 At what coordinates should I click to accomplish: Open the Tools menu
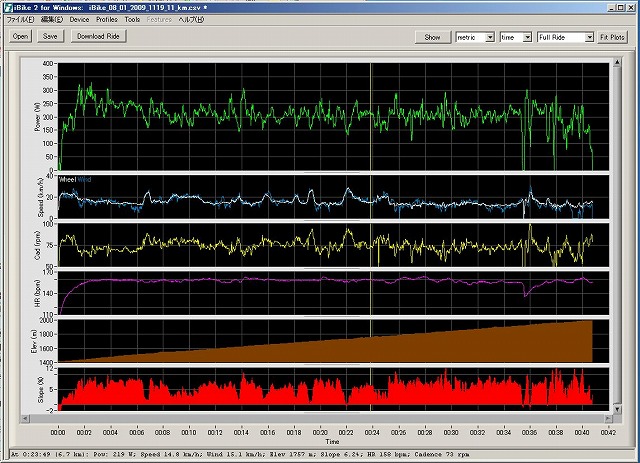(132, 19)
